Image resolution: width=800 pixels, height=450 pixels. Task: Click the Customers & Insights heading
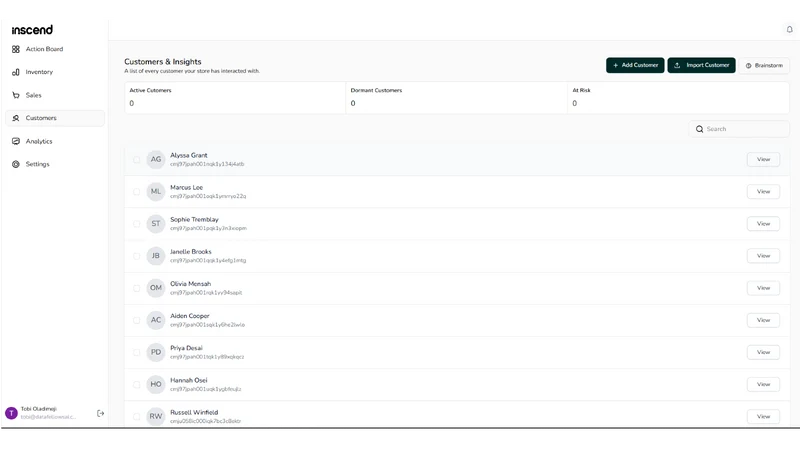point(163,62)
